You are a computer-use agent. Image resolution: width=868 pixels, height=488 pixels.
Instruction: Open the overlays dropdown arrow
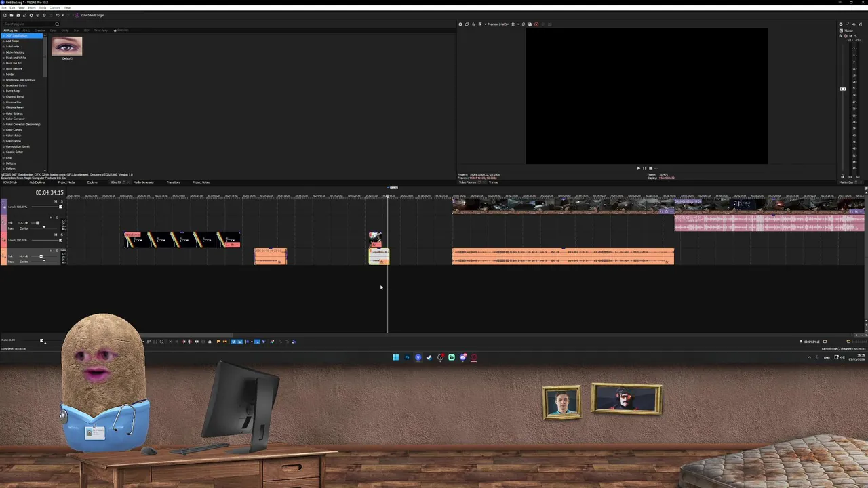[x=518, y=24]
